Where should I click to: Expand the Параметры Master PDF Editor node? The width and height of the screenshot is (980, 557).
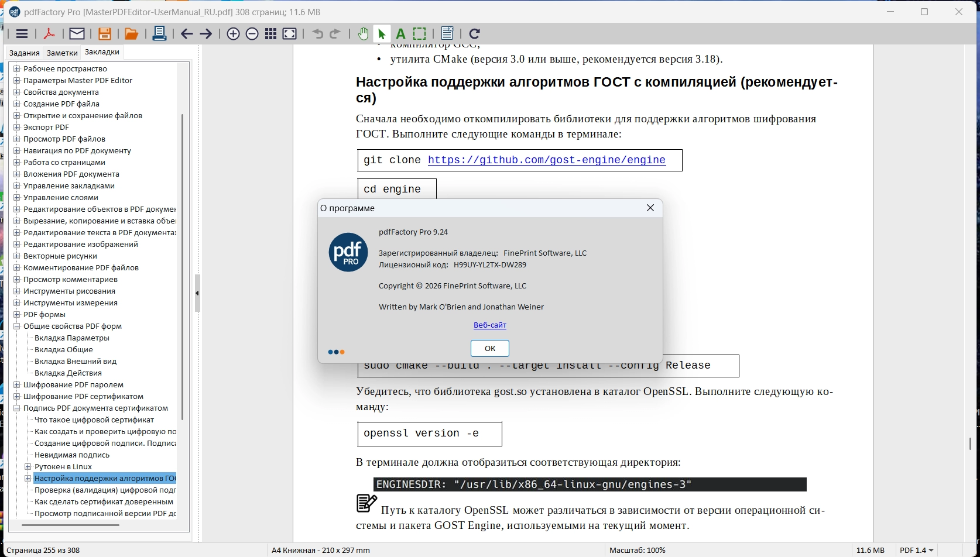(x=17, y=81)
